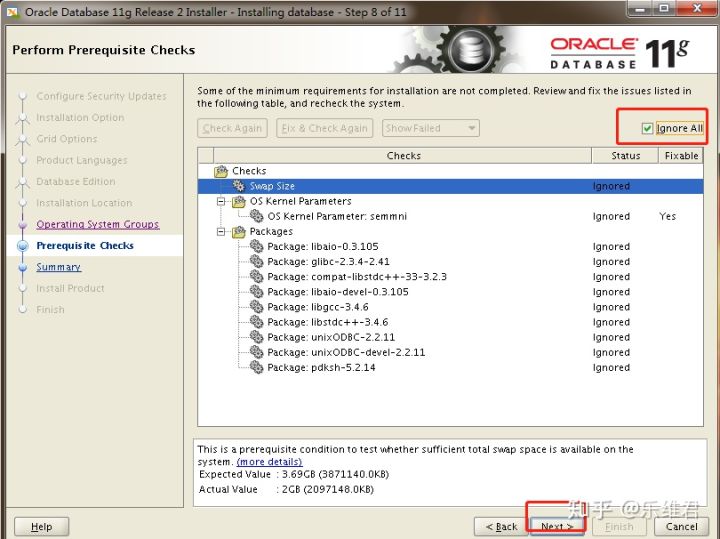720x539 pixels.
Task: Collapse the OS Kernel Parameters node
Action: (222, 201)
